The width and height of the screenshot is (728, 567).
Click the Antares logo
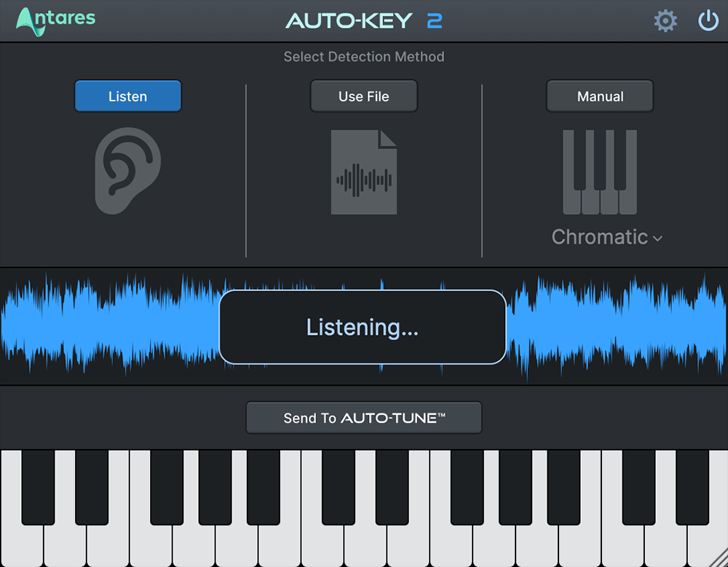pyautogui.click(x=55, y=20)
